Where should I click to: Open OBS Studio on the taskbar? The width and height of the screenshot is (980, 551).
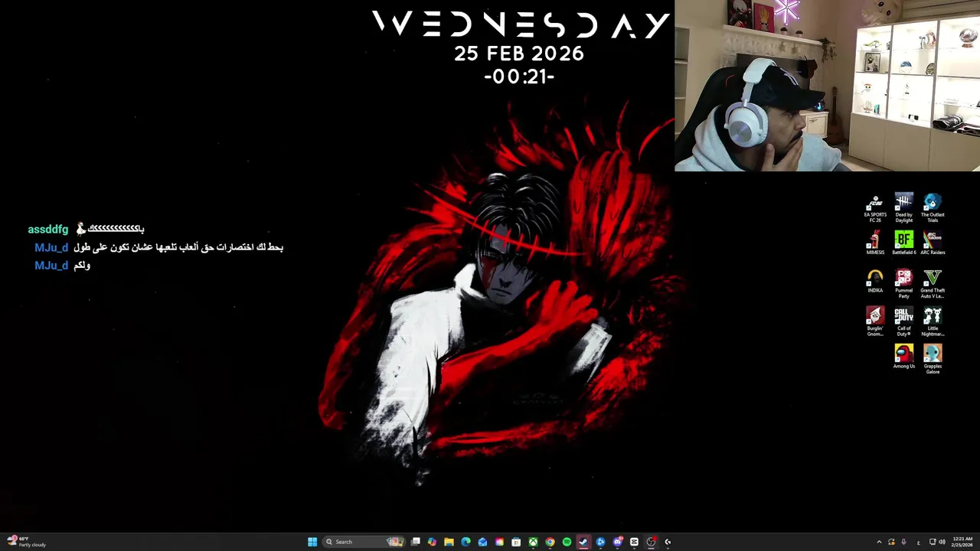click(651, 542)
